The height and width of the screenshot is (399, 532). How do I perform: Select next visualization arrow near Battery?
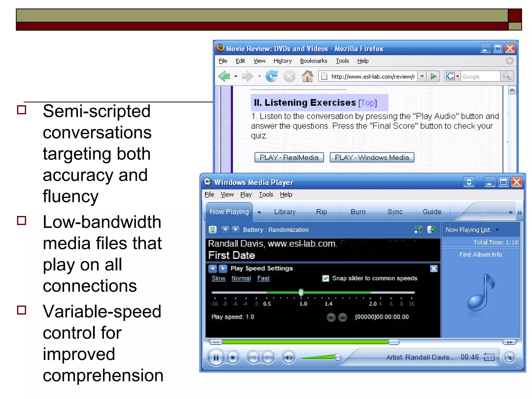(235, 229)
